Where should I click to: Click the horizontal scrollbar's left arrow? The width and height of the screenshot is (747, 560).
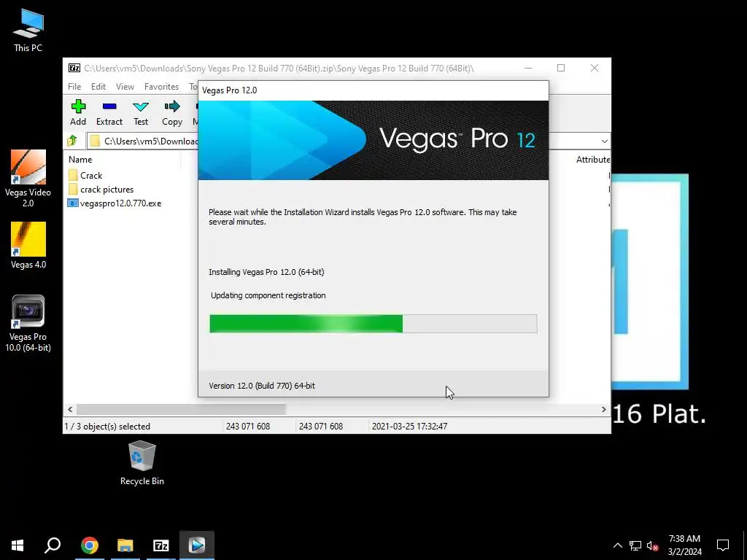coord(71,409)
